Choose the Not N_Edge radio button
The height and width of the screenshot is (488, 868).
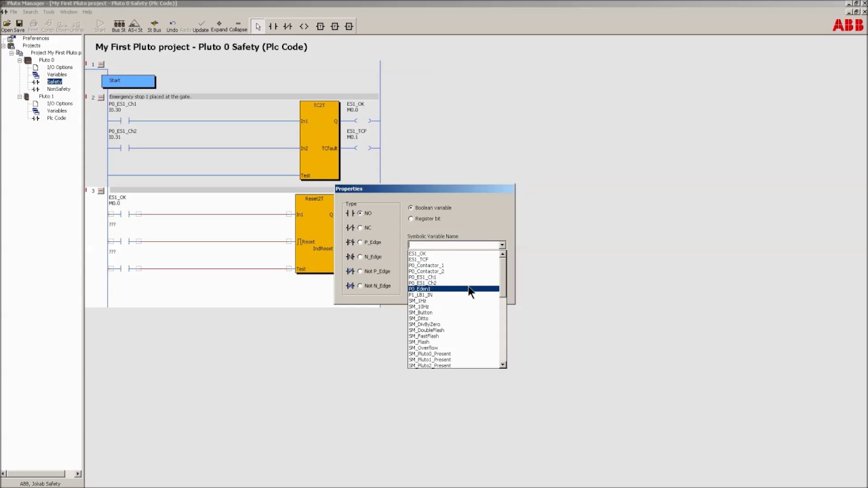(x=360, y=285)
